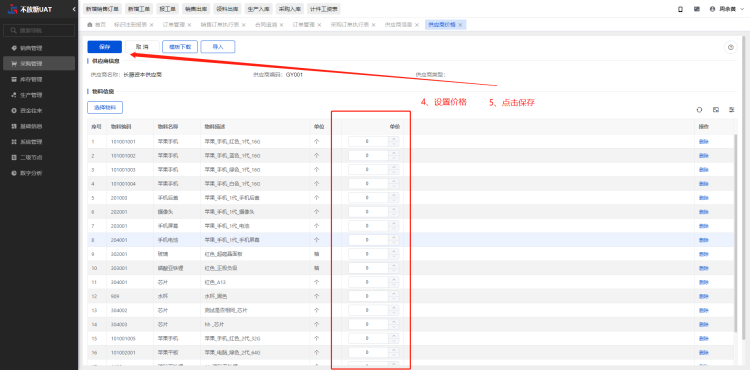Open the 系统管理 sidebar menu

click(39, 141)
